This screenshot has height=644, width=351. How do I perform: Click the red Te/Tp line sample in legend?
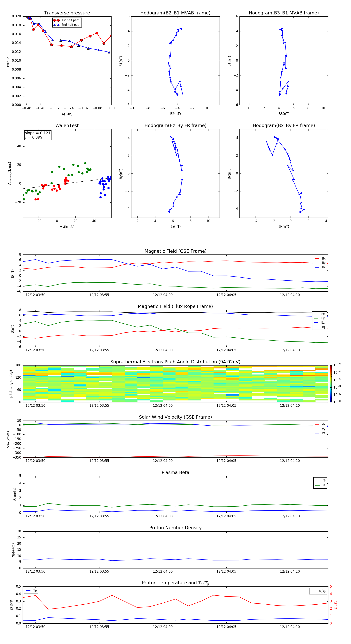pyautogui.click(x=313, y=591)
